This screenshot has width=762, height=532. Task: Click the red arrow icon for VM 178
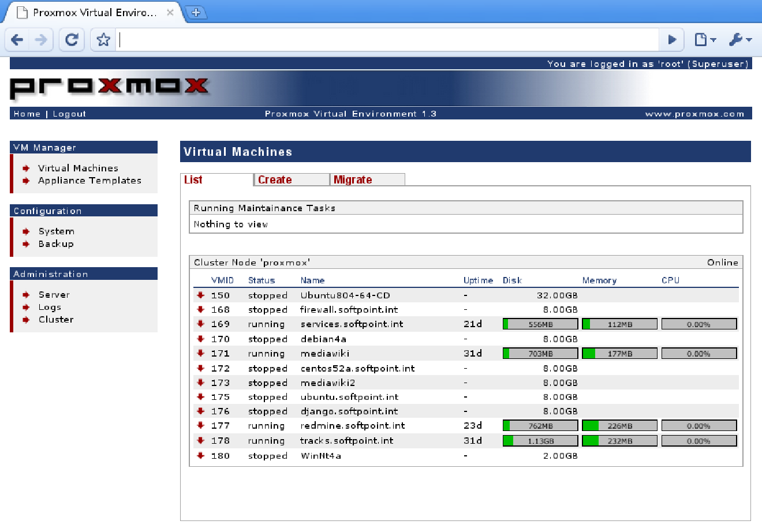click(201, 441)
